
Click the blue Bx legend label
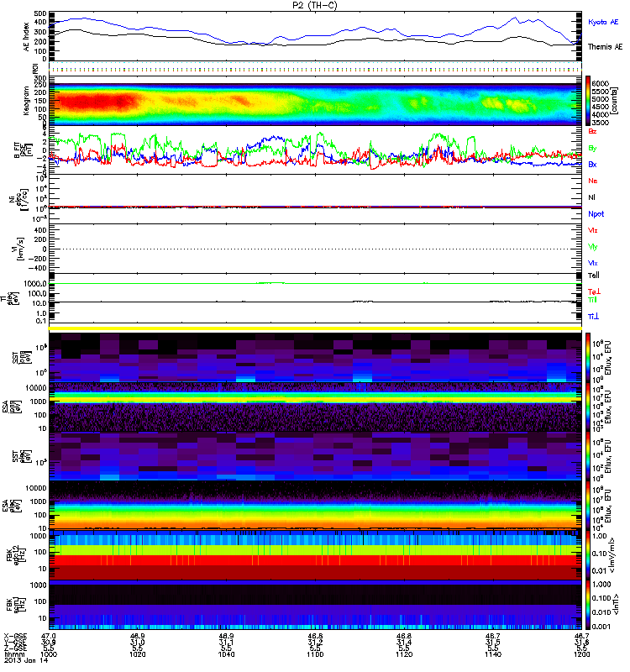click(x=592, y=164)
